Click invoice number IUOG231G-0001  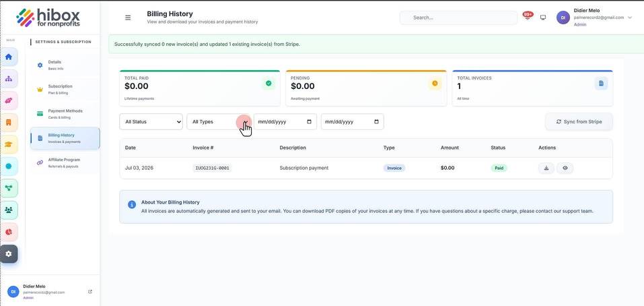213,168
